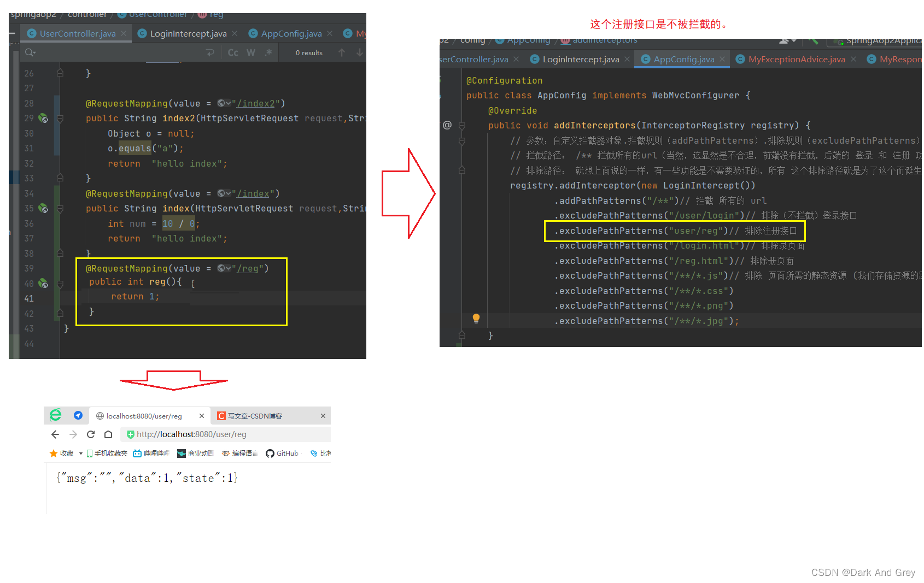Expand the 收藏 bookmarks dropdown arrow

point(81,454)
